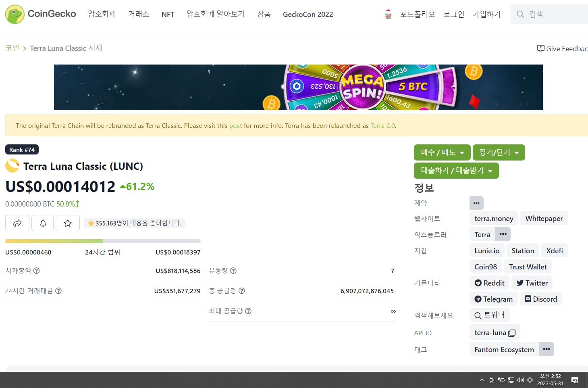Open the Long/Short dropdown
The image size is (588, 388).
pyautogui.click(x=499, y=152)
